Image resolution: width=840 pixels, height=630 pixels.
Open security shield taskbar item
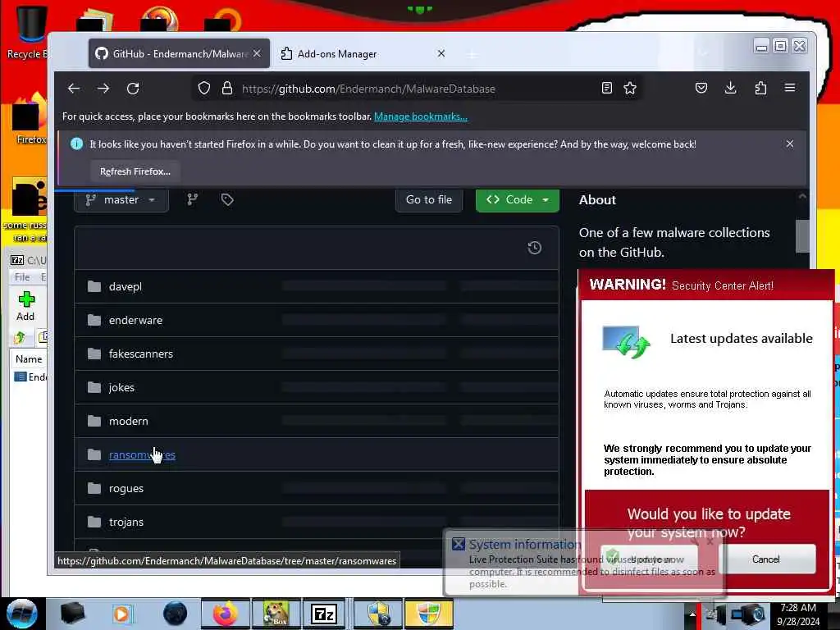point(378,614)
